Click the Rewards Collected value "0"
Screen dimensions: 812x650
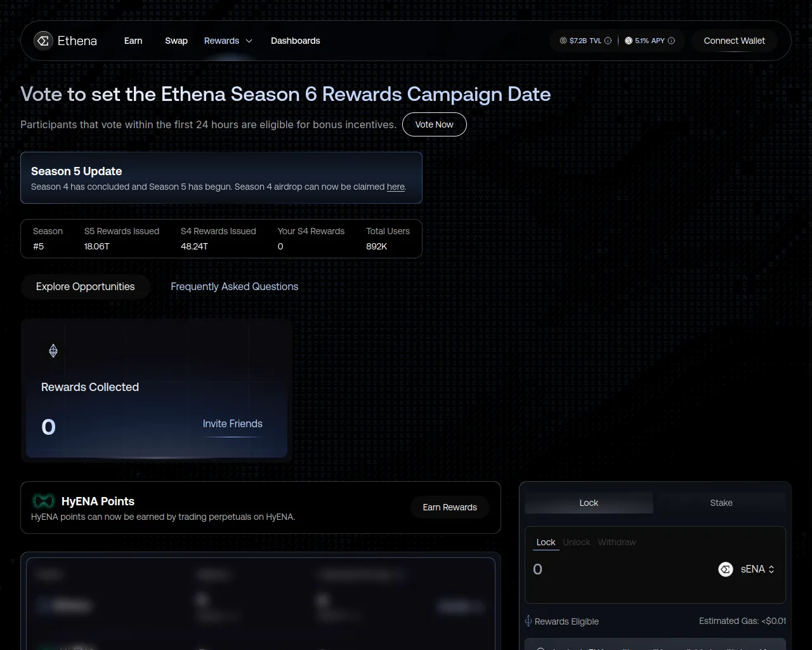pyautogui.click(x=48, y=427)
